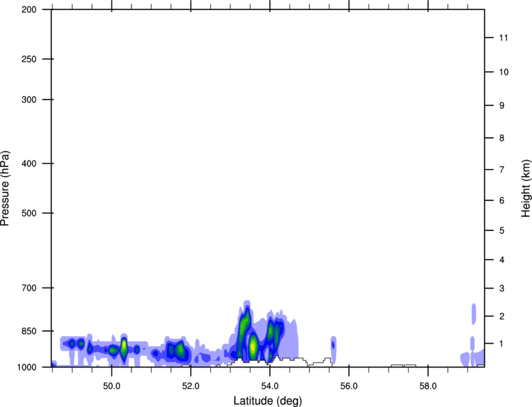The width and height of the screenshot is (532, 407).
Task: Click the 9 km height label
Action: pyautogui.click(x=502, y=106)
